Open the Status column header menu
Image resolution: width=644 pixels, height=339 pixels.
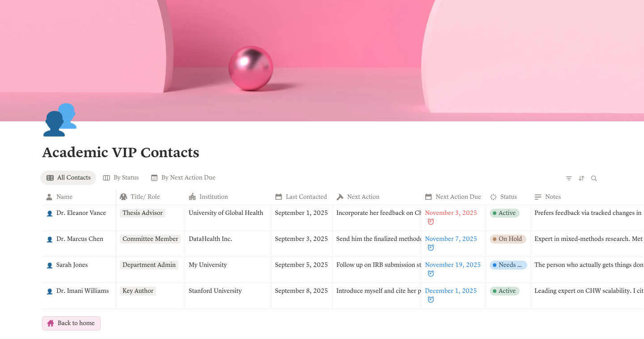point(508,197)
